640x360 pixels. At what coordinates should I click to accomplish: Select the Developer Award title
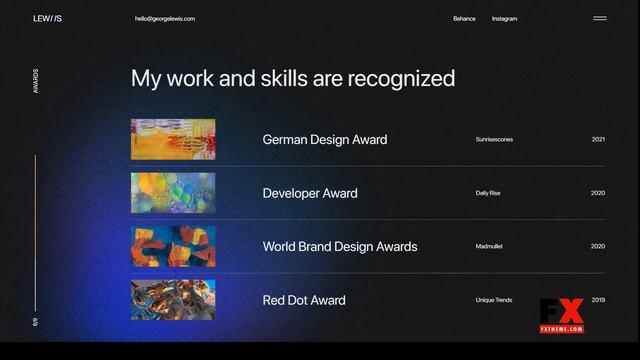tap(310, 193)
